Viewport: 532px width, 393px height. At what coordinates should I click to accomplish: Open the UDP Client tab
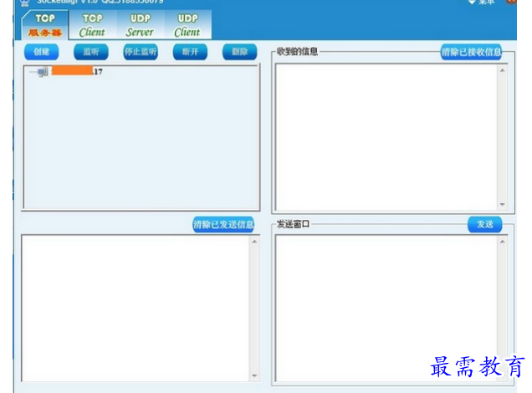click(187, 25)
